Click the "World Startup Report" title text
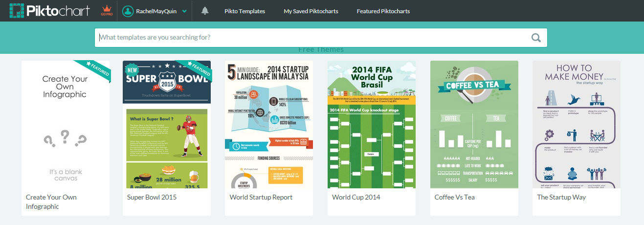Image resolution: width=644 pixels, height=225 pixels. click(261, 197)
